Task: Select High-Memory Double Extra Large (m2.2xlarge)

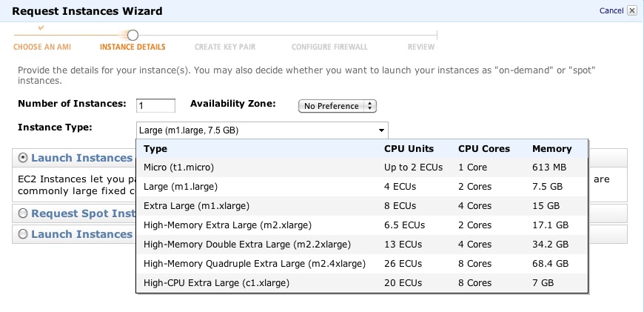Action: tap(246, 245)
